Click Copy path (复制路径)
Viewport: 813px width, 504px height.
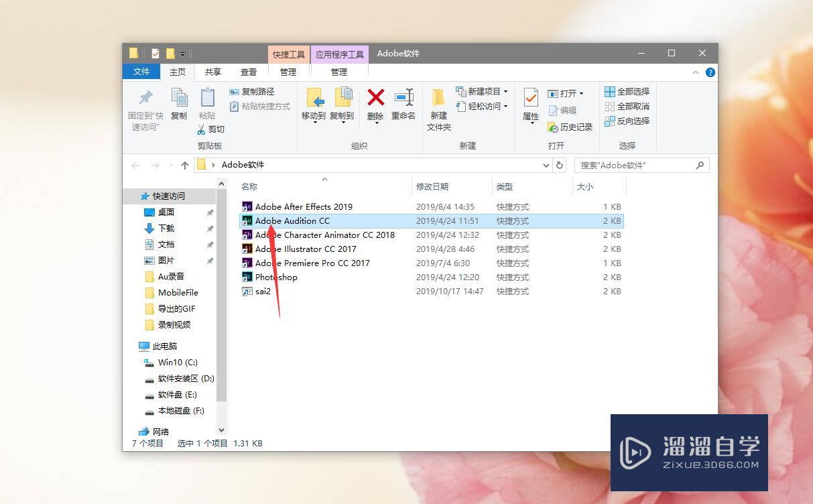[252, 92]
